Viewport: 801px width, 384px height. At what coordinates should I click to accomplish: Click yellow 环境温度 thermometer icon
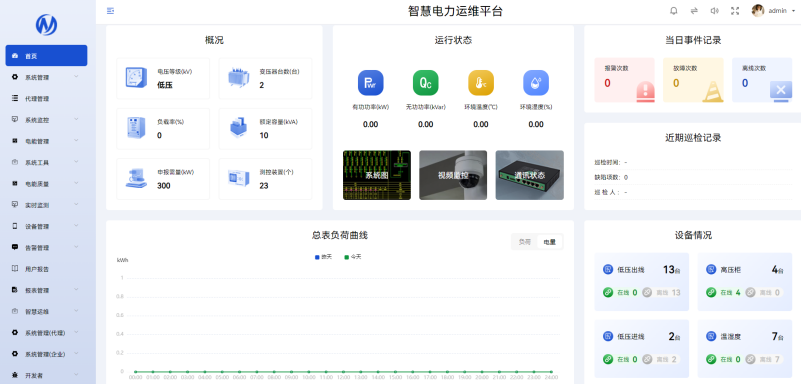pyautogui.click(x=481, y=83)
